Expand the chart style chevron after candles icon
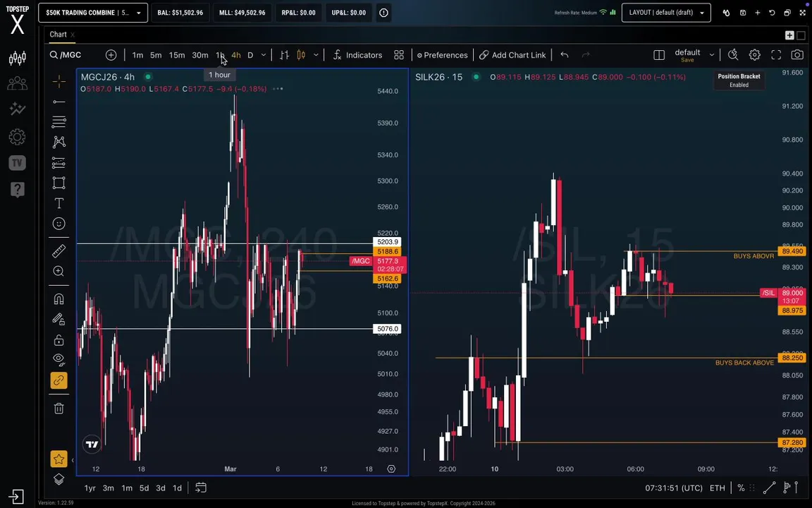This screenshot has width=812, height=508. (316, 55)
